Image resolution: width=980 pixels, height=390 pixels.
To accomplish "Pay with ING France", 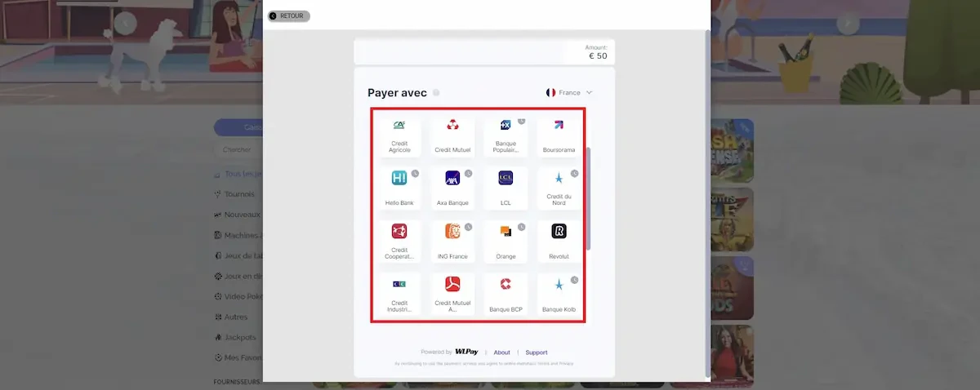I will coord(452,241).
